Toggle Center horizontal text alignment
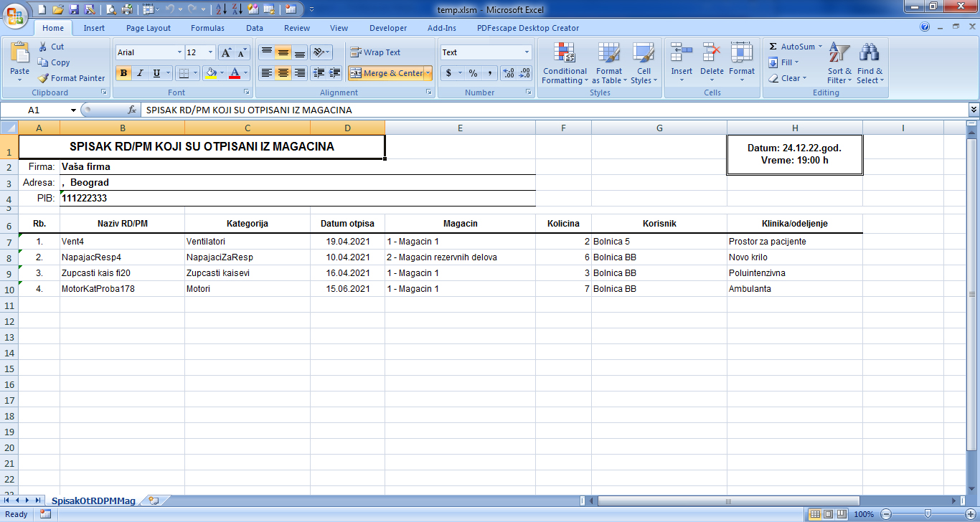 pos(283,73)
